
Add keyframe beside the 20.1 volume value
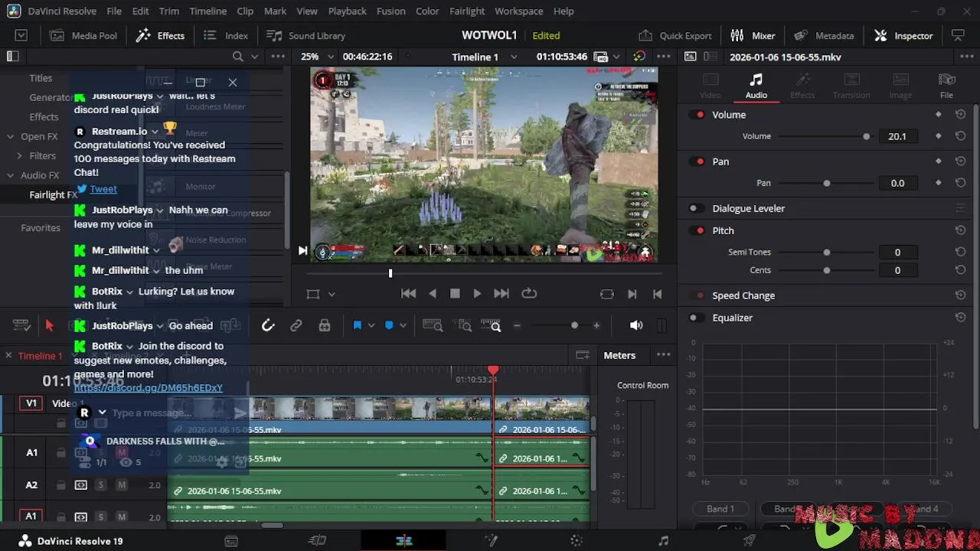pos(939,136)
